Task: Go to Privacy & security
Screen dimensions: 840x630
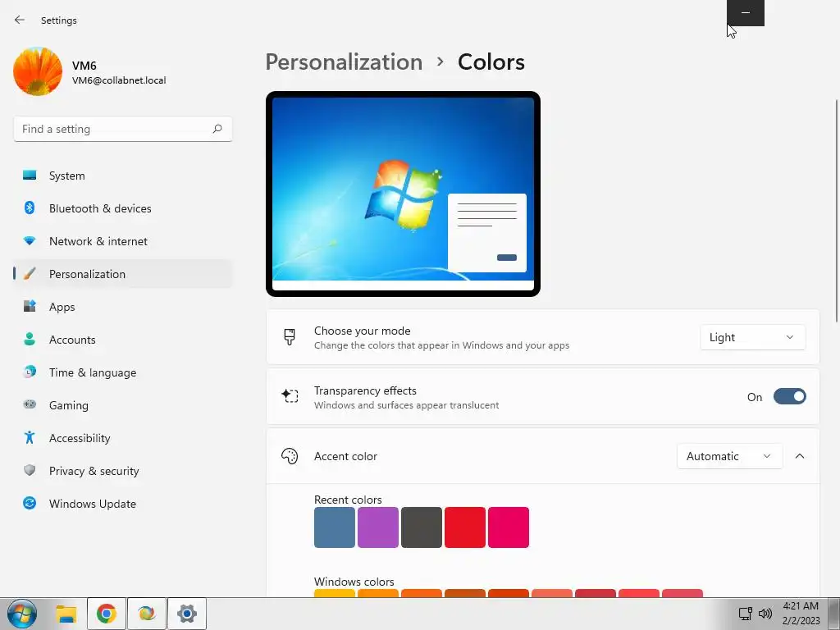Action: [123, 471]
